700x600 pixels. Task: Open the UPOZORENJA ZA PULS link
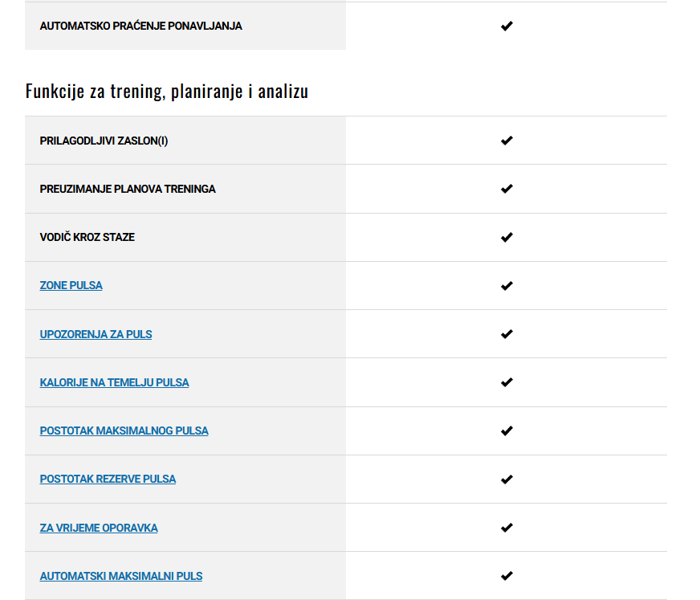pos(96,334)
